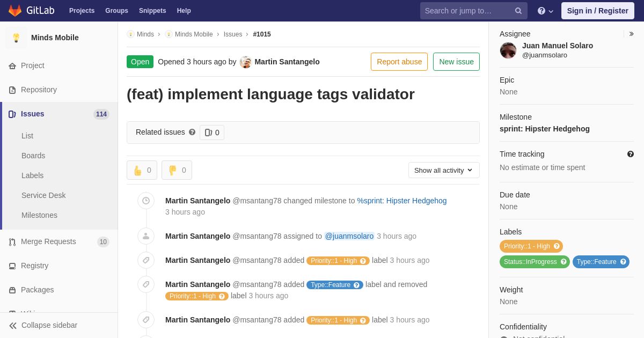Click the user icon on assigned activity

[146, 236]
